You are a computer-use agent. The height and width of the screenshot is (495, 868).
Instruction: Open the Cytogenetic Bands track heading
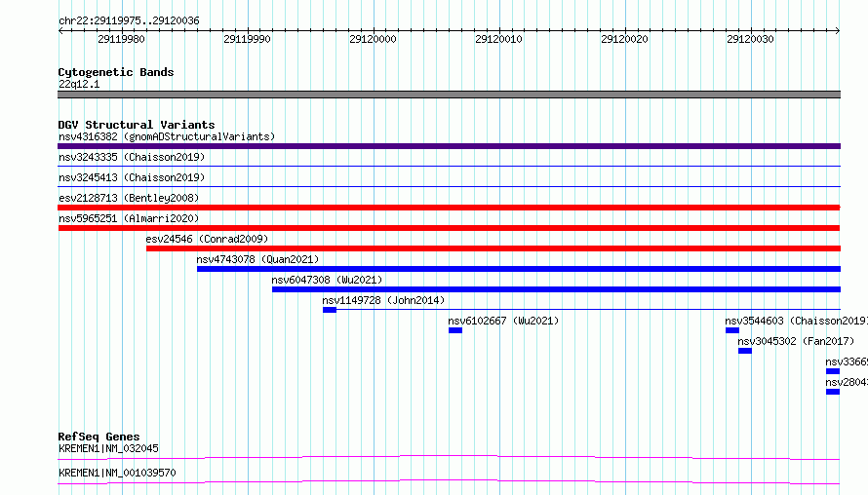(x=116, y=72)
